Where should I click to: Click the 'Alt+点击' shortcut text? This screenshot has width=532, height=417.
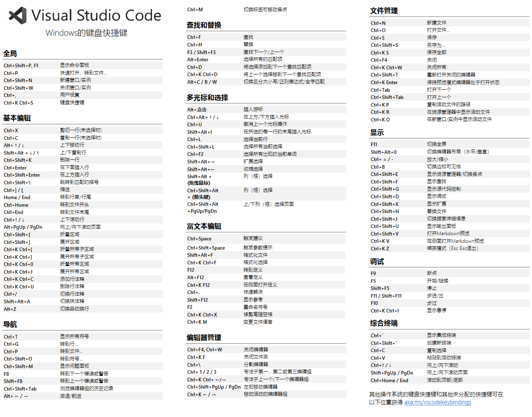197,110
